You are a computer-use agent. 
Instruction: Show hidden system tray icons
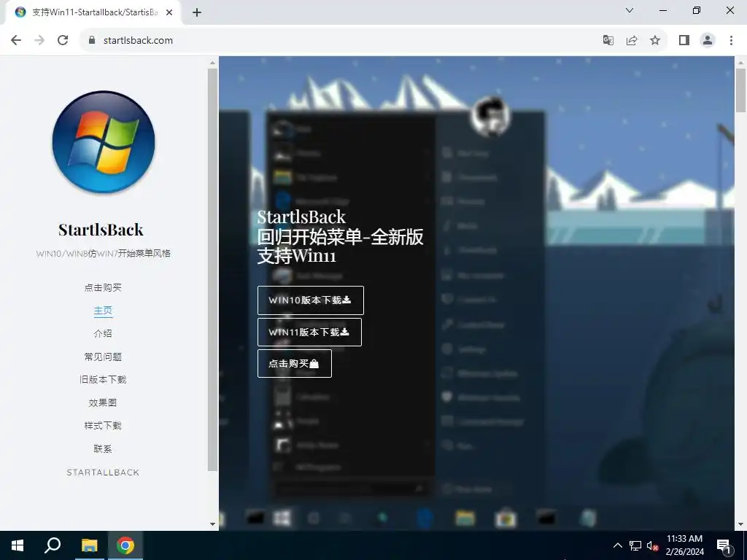click(x=617, y=545)
